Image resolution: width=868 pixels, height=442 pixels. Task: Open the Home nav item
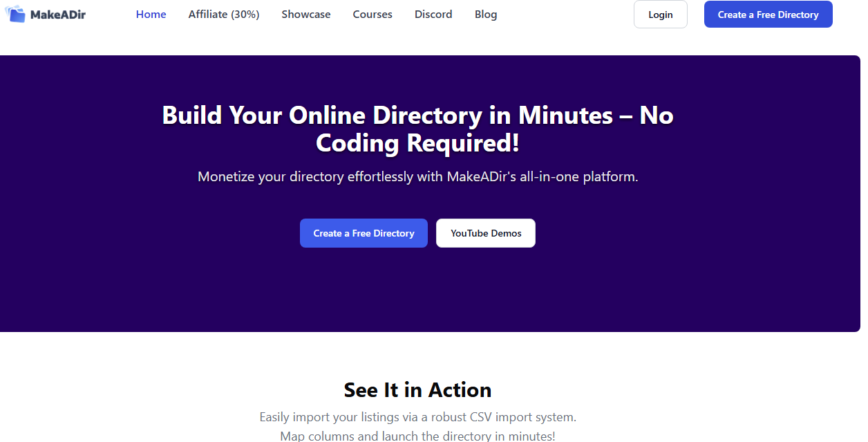coord(151,15)
